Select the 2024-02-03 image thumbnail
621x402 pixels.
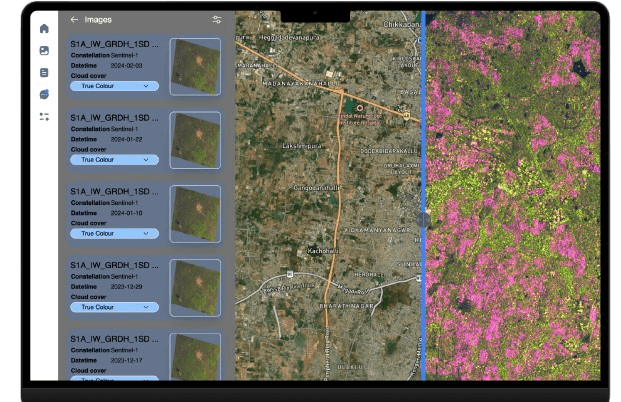(195, 66)
